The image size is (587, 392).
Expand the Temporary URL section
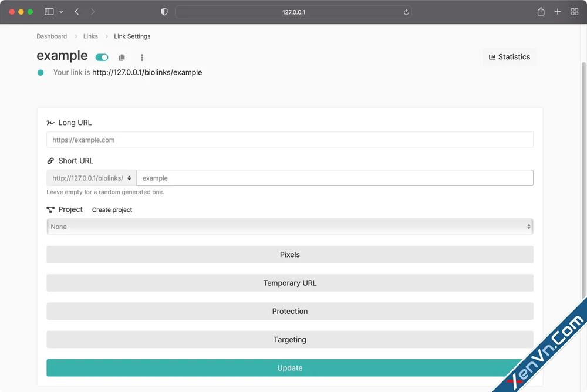pos(290,283)
